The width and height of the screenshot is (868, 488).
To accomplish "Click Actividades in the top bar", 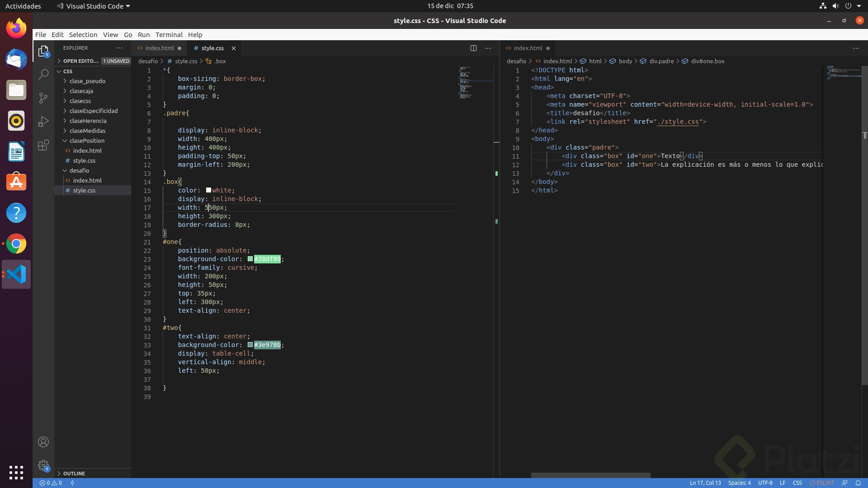I will (23, 6).
